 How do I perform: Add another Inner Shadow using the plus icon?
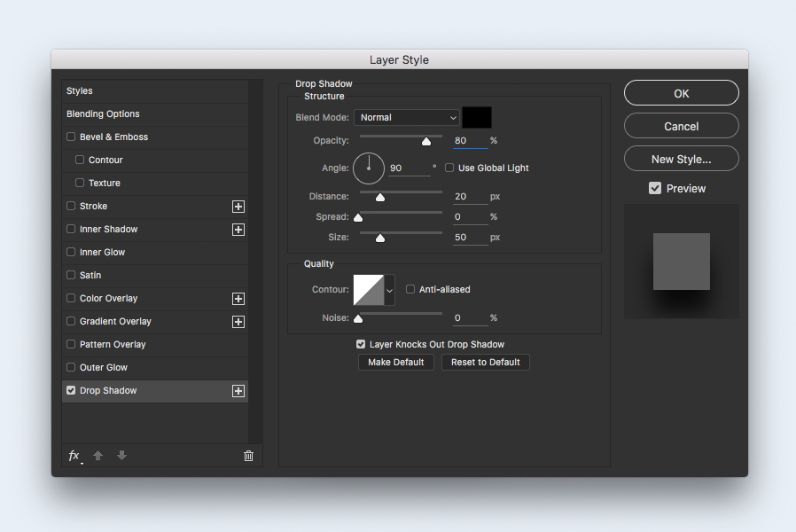click(x=238, y=229)
